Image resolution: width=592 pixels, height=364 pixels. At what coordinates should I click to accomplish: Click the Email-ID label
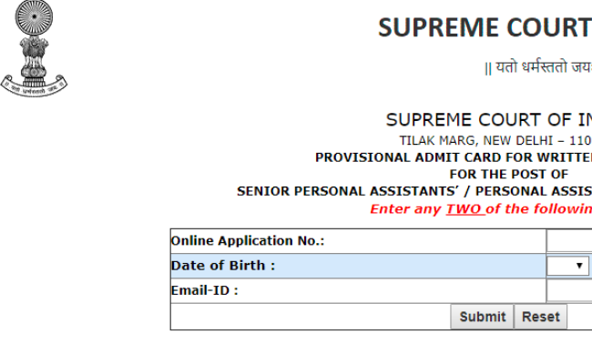[205, 291]
